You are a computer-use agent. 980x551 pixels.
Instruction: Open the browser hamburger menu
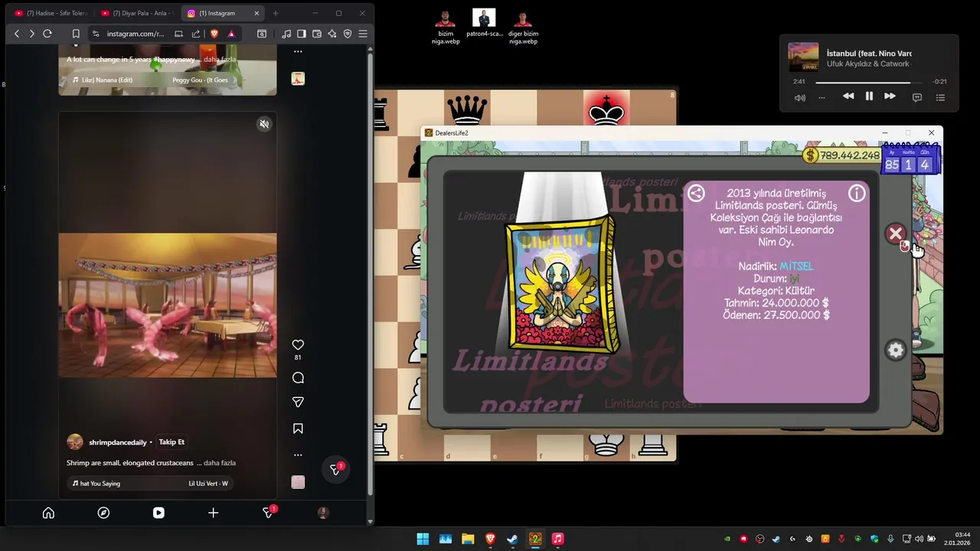[363, 34]
